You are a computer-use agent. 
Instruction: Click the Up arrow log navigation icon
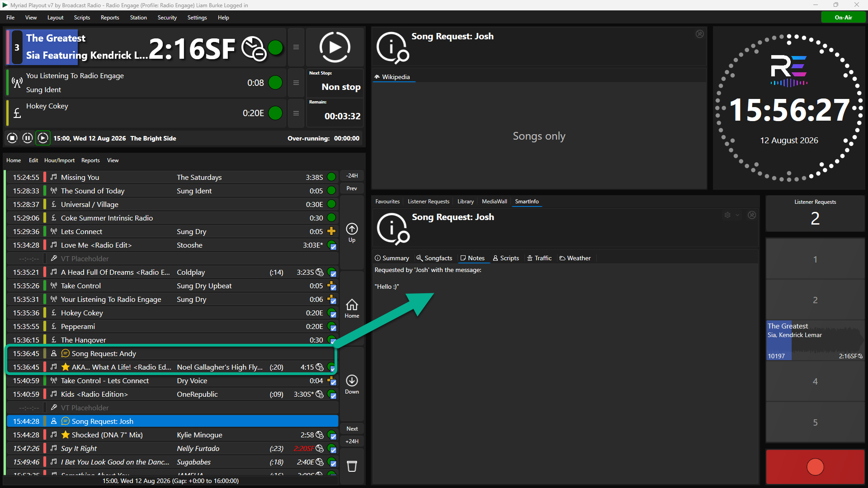click(x=352, y=232)
